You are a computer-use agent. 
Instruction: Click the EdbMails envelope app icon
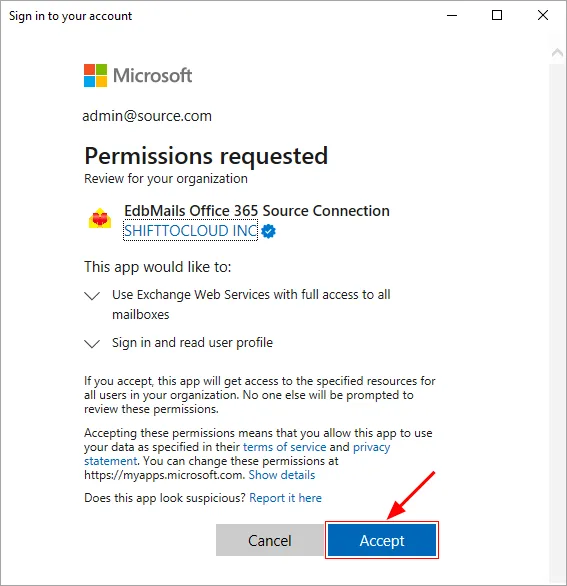point(100,218)
